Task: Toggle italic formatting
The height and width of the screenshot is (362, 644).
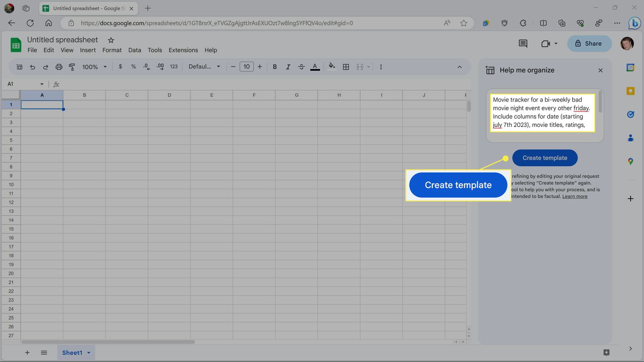Action: pyautogui.click(x=288, y=67)
